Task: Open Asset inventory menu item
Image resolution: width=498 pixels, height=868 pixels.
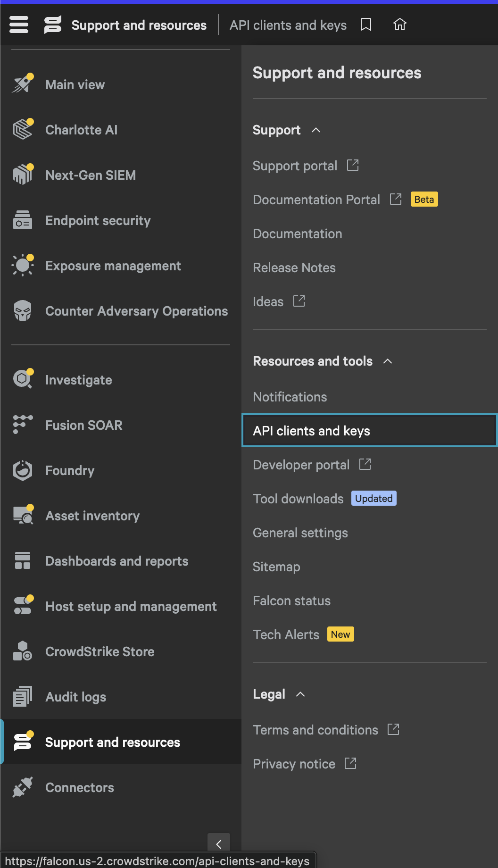Action: (92, 516)
